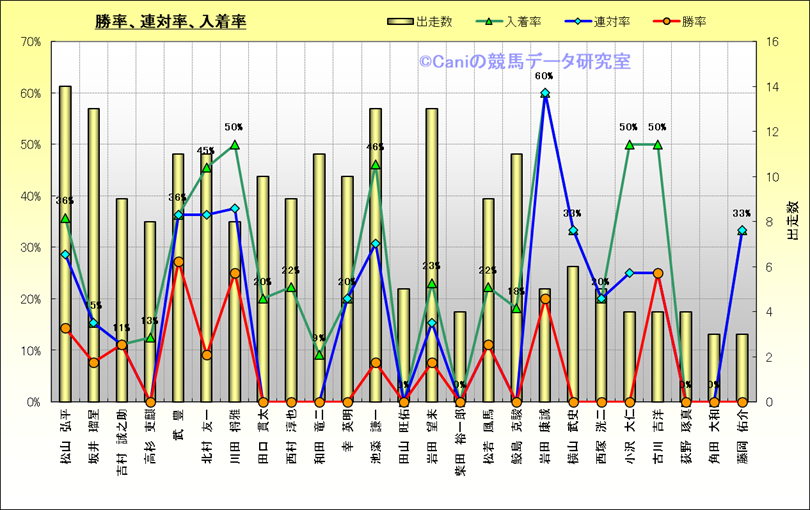Select the red circle marker above 武 豊
Screen dimensions: 810x510
pos(178,262)
